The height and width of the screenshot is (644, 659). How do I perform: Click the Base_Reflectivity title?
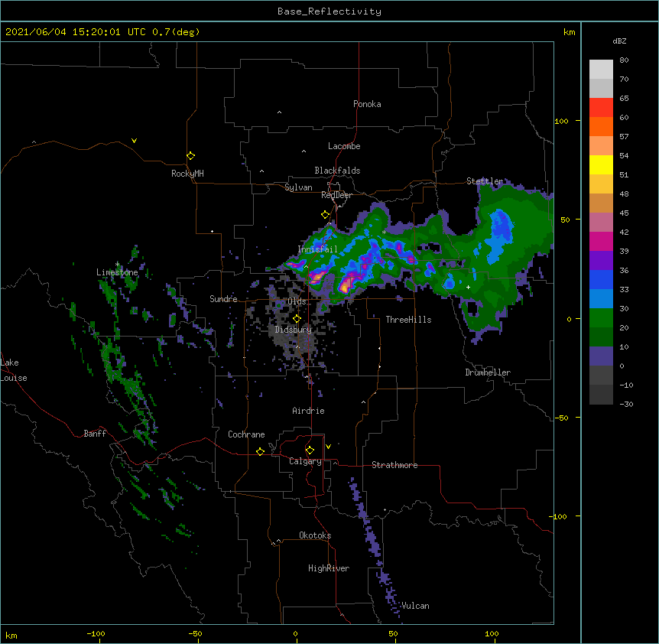pyautogui.click(x=329, y=11)
